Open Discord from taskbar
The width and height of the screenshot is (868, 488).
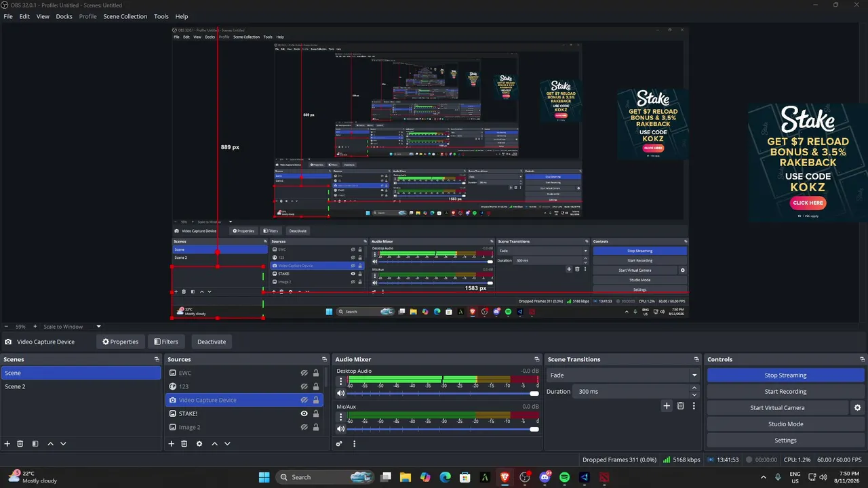coord(545,477)
